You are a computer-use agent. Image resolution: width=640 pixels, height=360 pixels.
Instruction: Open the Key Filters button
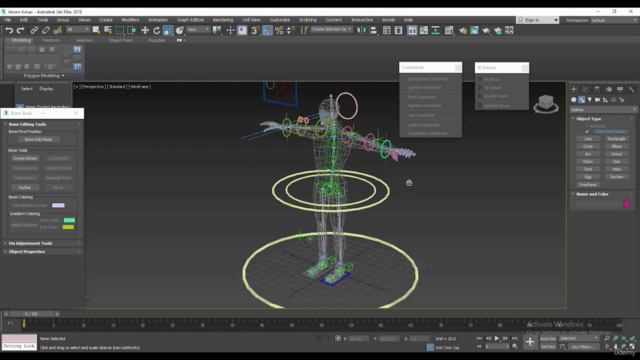583,347
